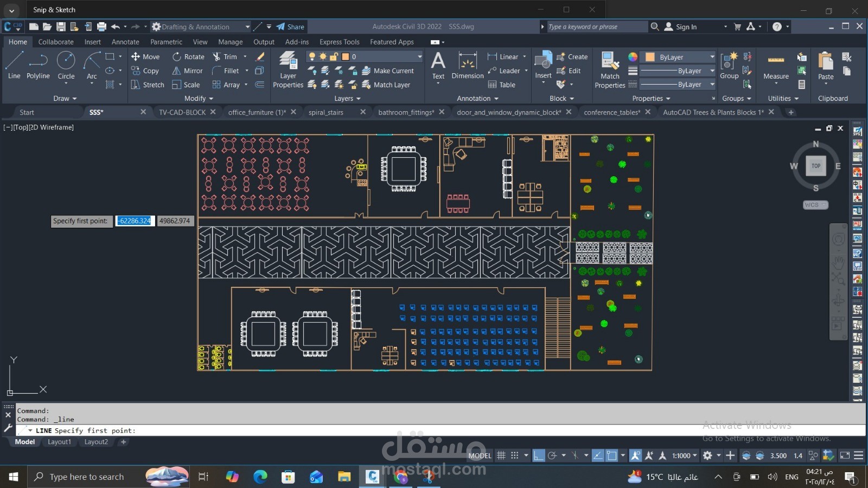Activate the Mirror tool
This screenshot has width=868, height=488.
point(187,70)
